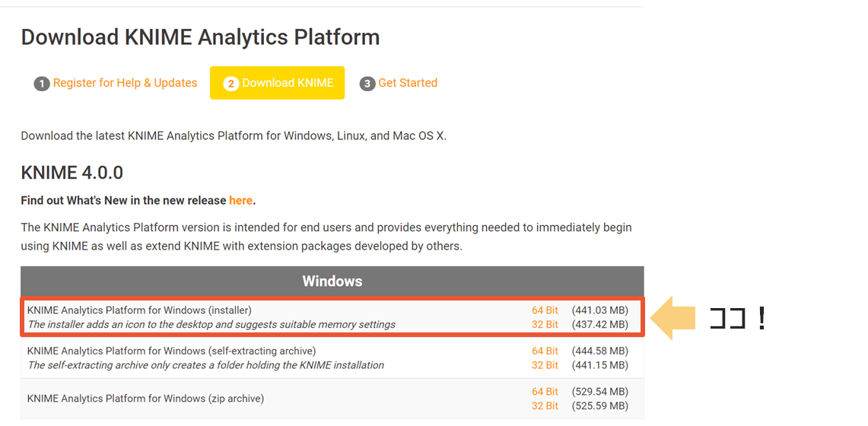The height and width of the screenshot is (426, 868).
Task: Download 64 Bit self-extracting archive
Action: click(x=545, y=351)
